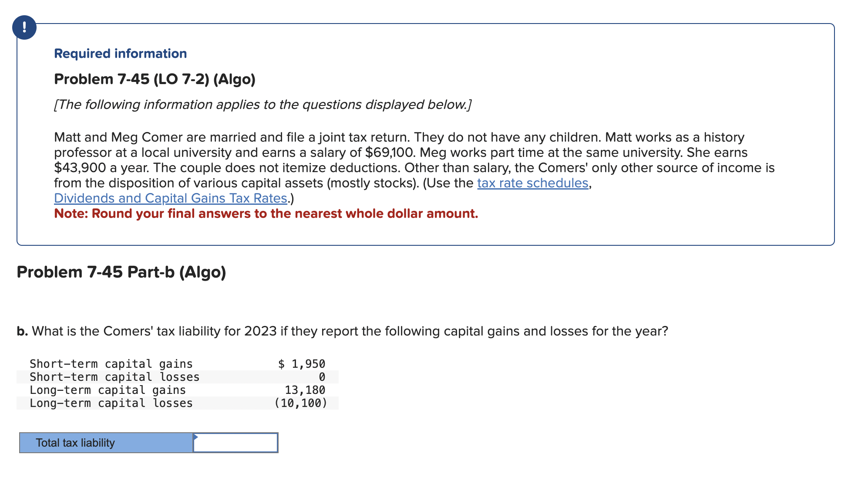The image size is (868, 495).
Task: Click the red rounding note text
Action: pyautogui.click(x=266, y=214)
